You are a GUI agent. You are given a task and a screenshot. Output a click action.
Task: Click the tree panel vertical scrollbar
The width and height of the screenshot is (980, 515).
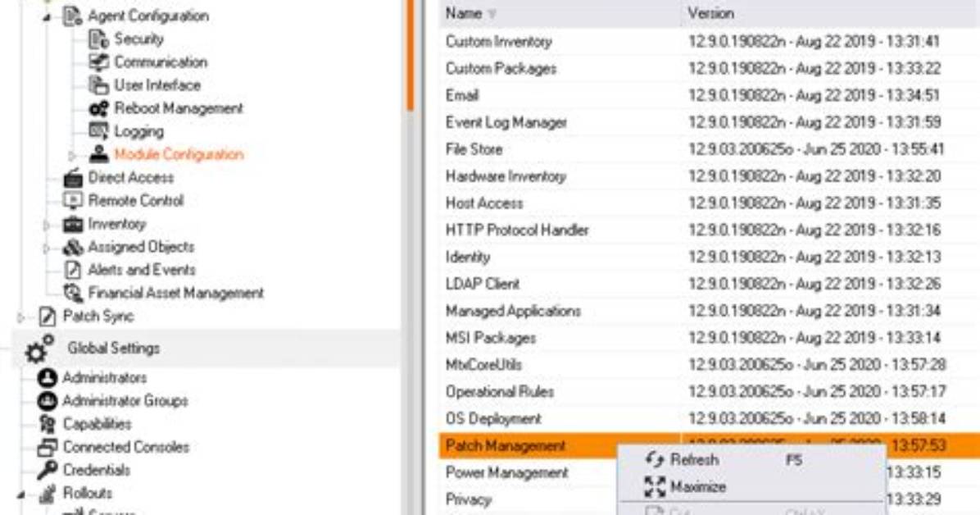click(x=410, y=57)
